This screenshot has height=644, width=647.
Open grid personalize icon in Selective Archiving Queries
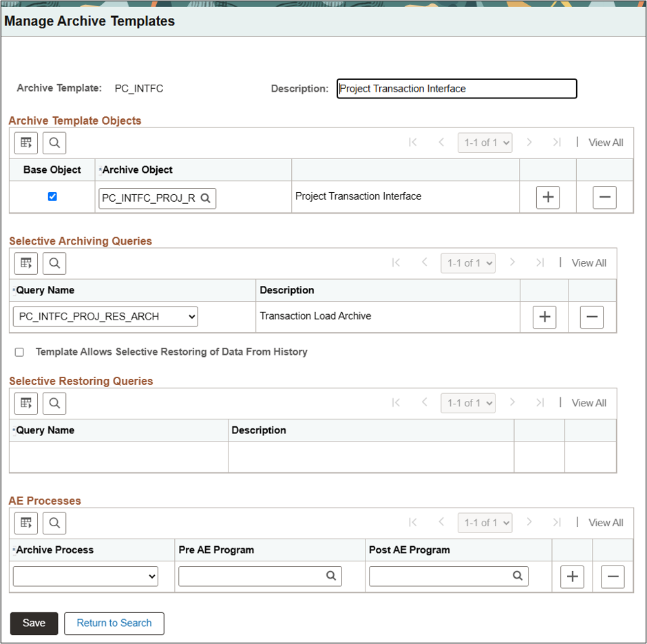26,263
